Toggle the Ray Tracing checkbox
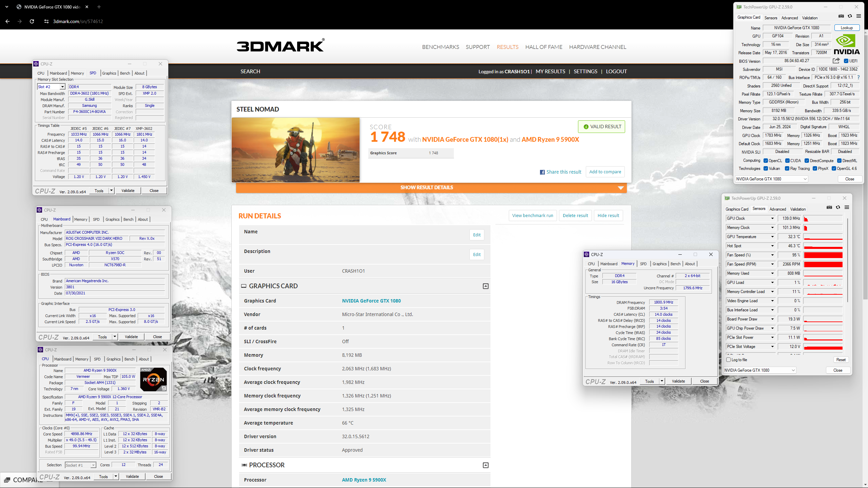 point(787,169)
